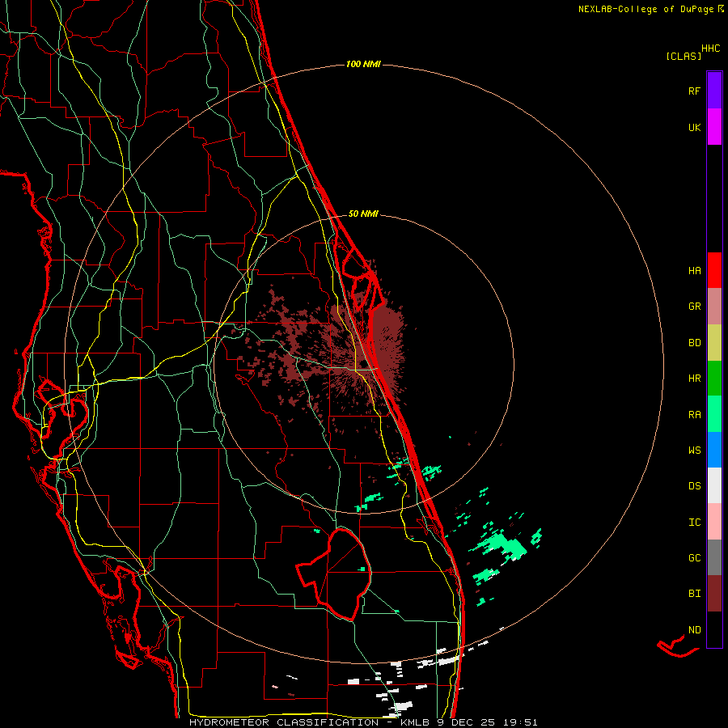Click the DS legend label
Viewport: 728px width, 728px height.
[695, 486]
